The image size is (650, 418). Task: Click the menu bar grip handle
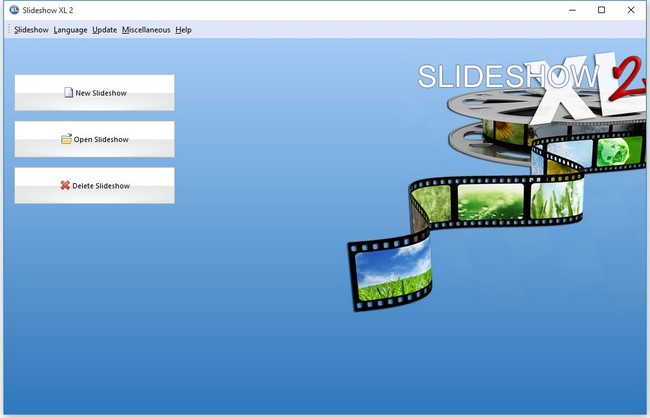(9, 30)
